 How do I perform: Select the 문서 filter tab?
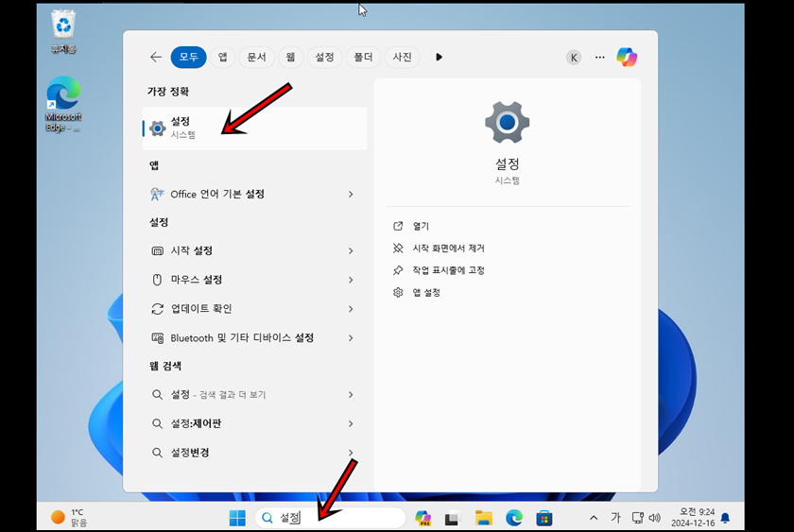point(256,58)
